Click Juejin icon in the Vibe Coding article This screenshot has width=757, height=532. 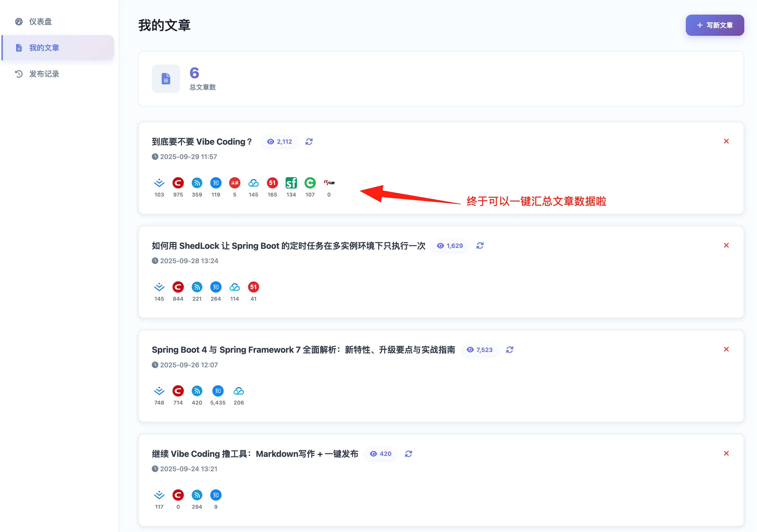click(159, 183)
